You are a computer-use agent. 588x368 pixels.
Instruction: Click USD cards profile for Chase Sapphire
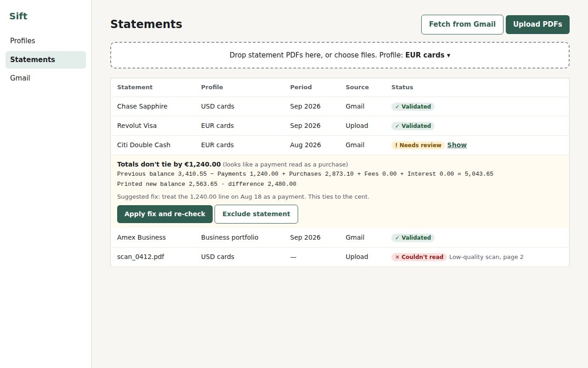click(218, 106)
